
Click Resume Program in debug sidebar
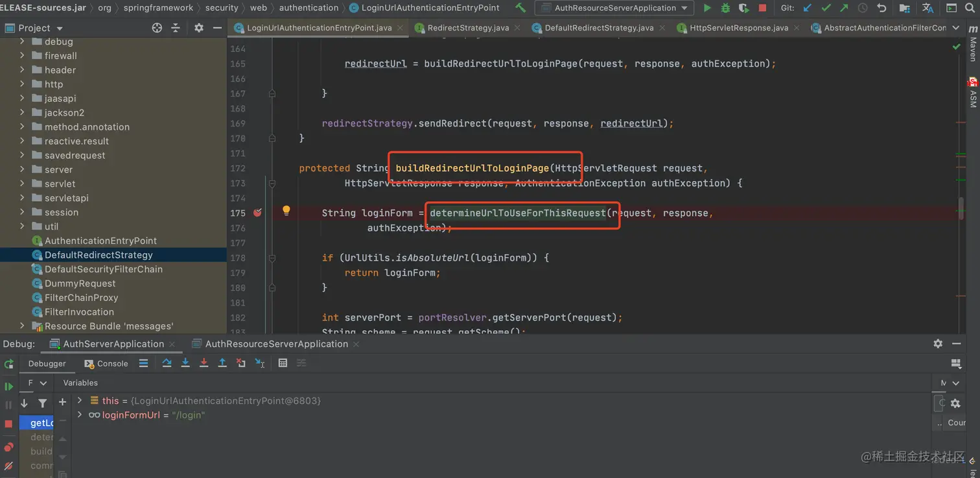[8, 387]
